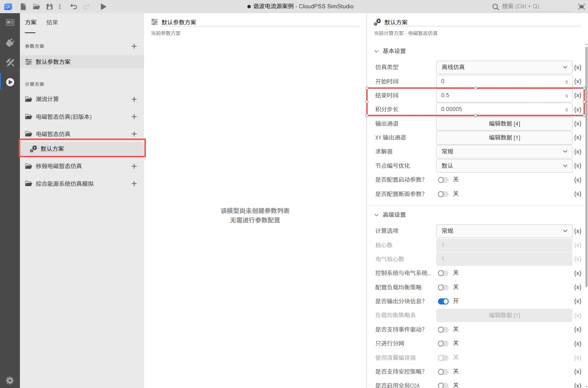The image size is (588, 388).
Task: Run the simulation with the play button
Action: [103, 6]
